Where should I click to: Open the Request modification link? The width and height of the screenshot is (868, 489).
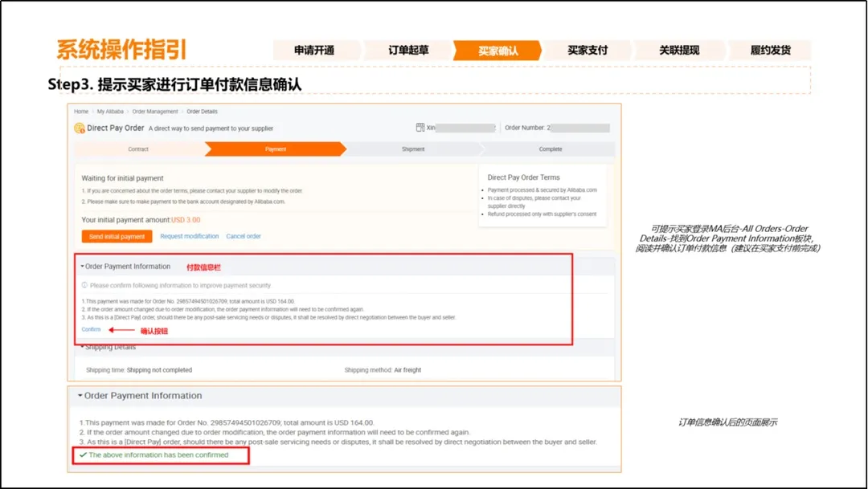tap(190, 238)
